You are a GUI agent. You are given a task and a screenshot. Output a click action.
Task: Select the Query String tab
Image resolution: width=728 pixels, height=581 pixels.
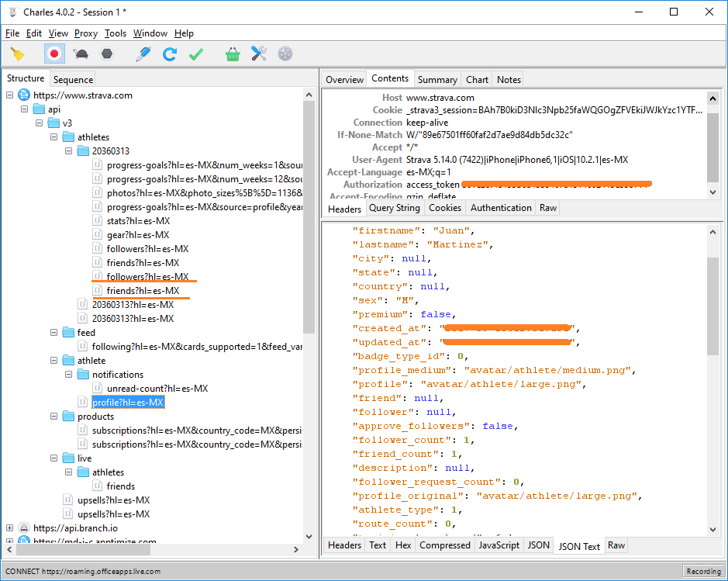[395, 208]
